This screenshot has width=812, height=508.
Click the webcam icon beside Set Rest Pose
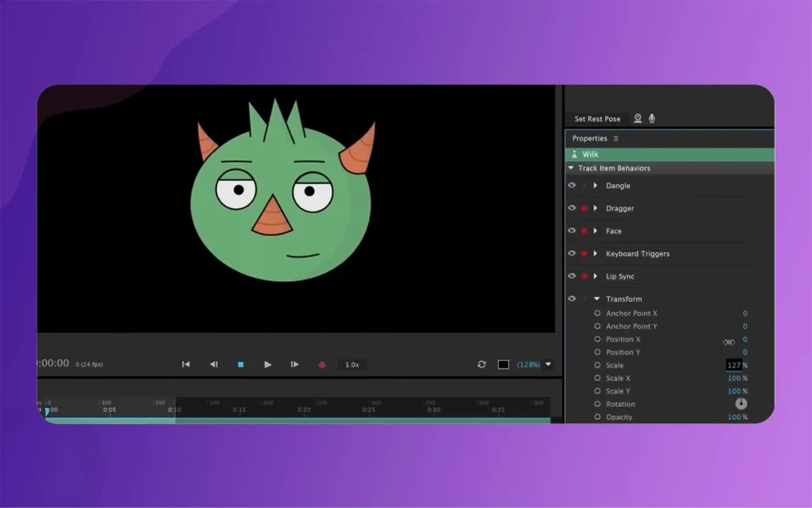(x=638, y=118)
